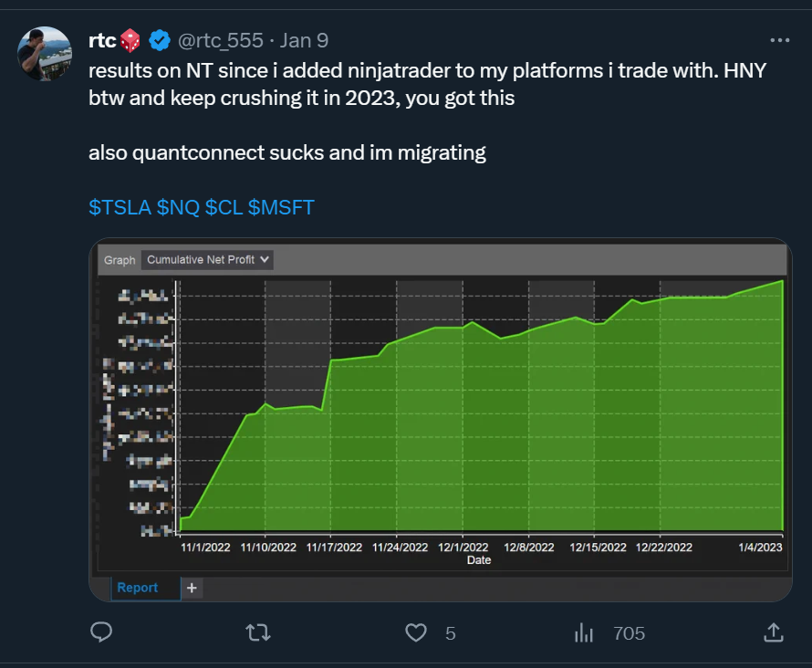Open the three-dot more options menu
This screenshot has width=812, height=668.
pos(780,40)
